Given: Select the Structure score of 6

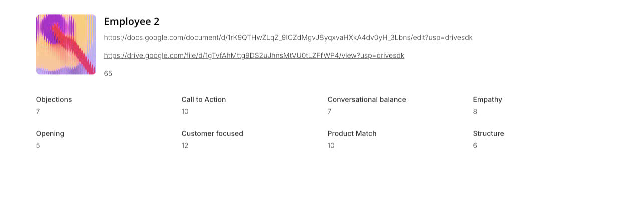Looking at the screenshot, I should 475,146.
